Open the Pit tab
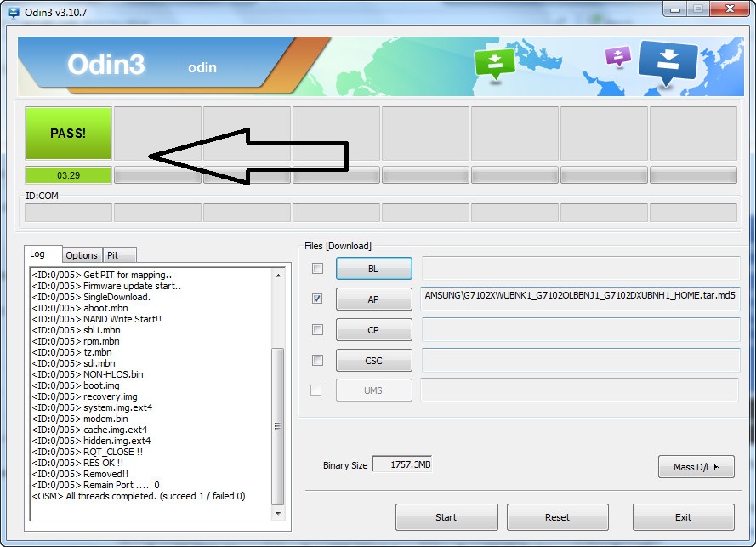Viewport: 756px width, 547px height. click(x=118, y=254)
